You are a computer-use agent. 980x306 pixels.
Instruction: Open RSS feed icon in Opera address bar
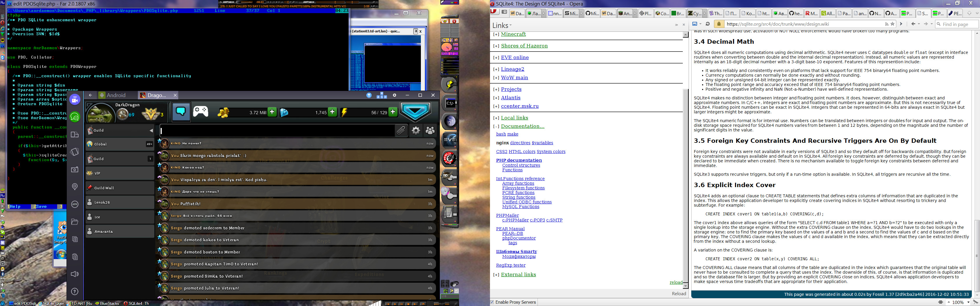887,24
